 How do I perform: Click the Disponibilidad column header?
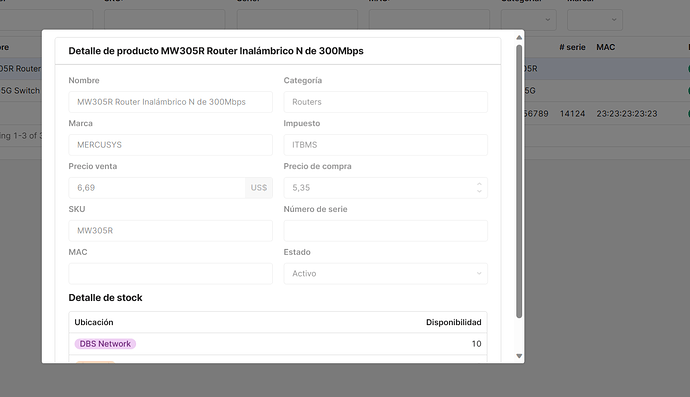tap(453, 323)
